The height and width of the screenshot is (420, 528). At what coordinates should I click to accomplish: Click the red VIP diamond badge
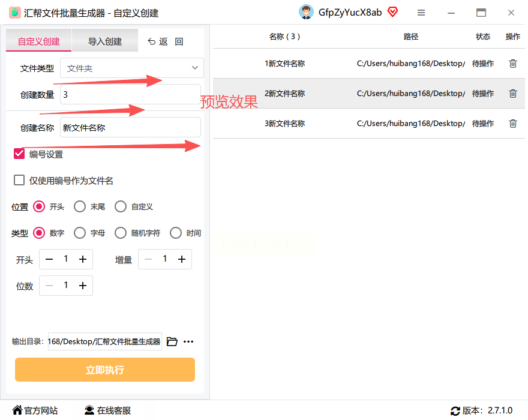pos(392,12)
